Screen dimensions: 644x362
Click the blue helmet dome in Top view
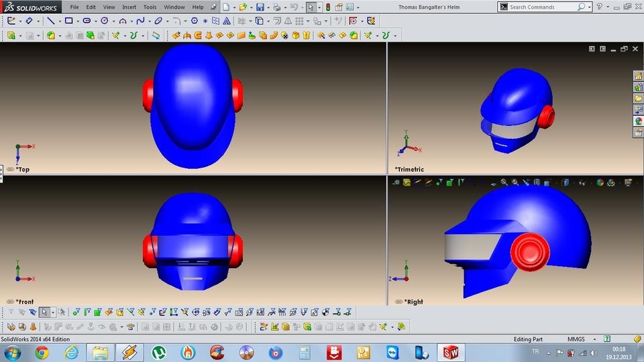[x=193, y=97]
